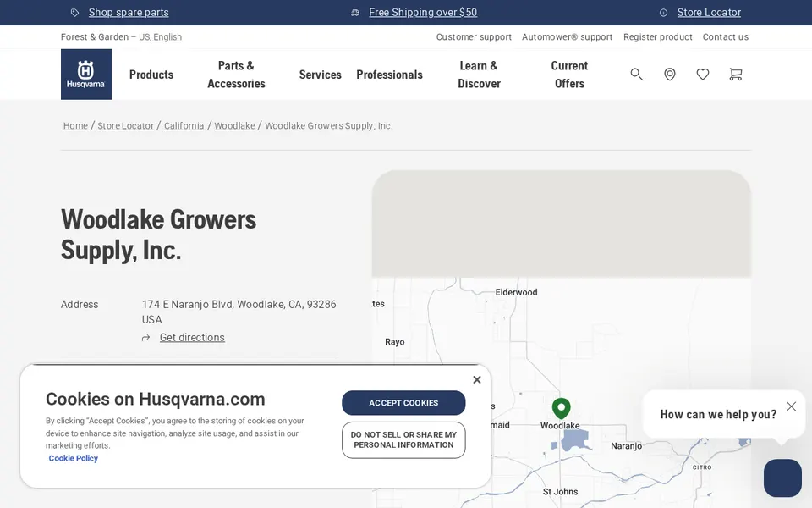
Task: Click Shop spare parts link
Action: click(129, 13)
